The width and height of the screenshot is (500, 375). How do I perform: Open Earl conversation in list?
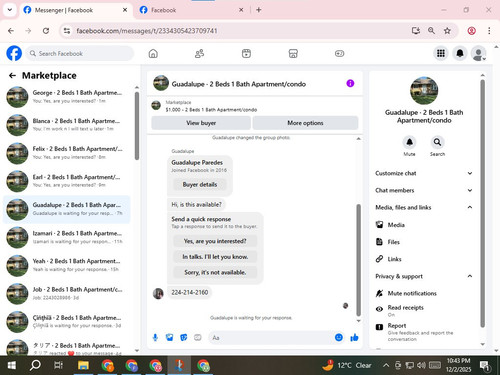pos(67,181)
